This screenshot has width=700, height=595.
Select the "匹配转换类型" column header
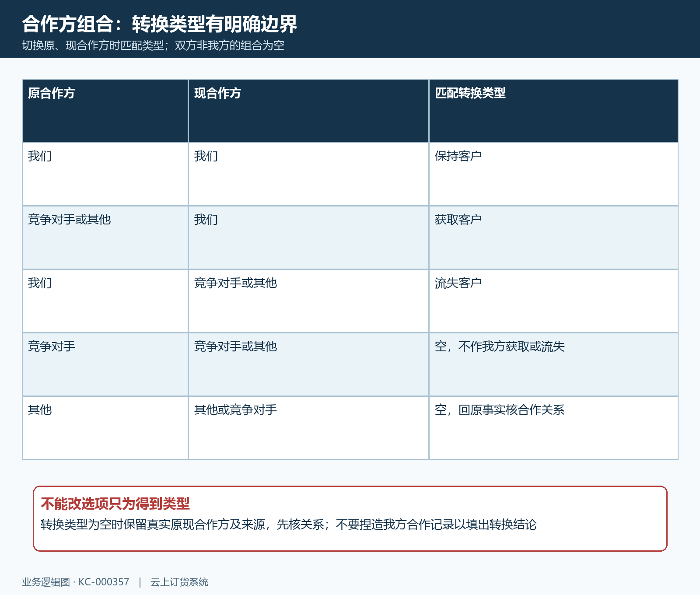point(553,111)
